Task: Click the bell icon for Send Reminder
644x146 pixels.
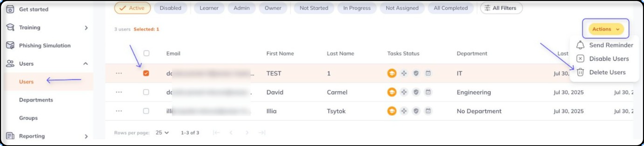Action: tap(580, 45)
